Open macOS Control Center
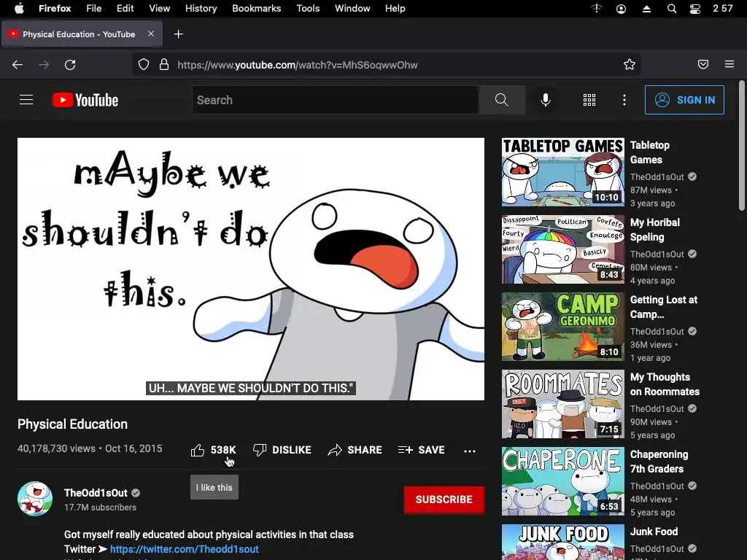 point(695,9)
